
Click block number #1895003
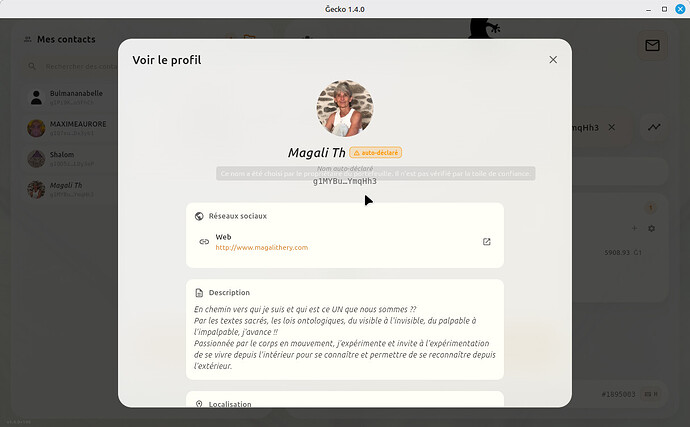[618, 394]
